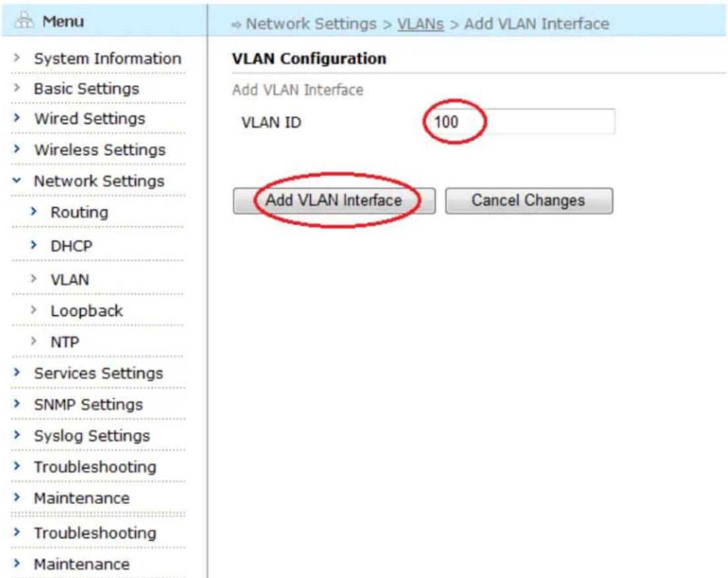Open Services Settings menu item
728x578 pixels.
coord(98,373)
